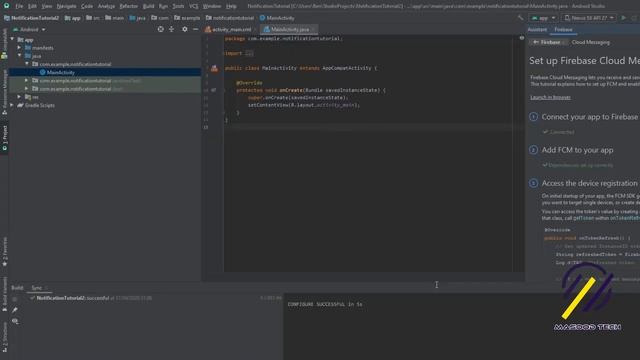Screen dimensions: 640x360
Task: Click the pin icon in Build panel
Action: pos(15,310)
